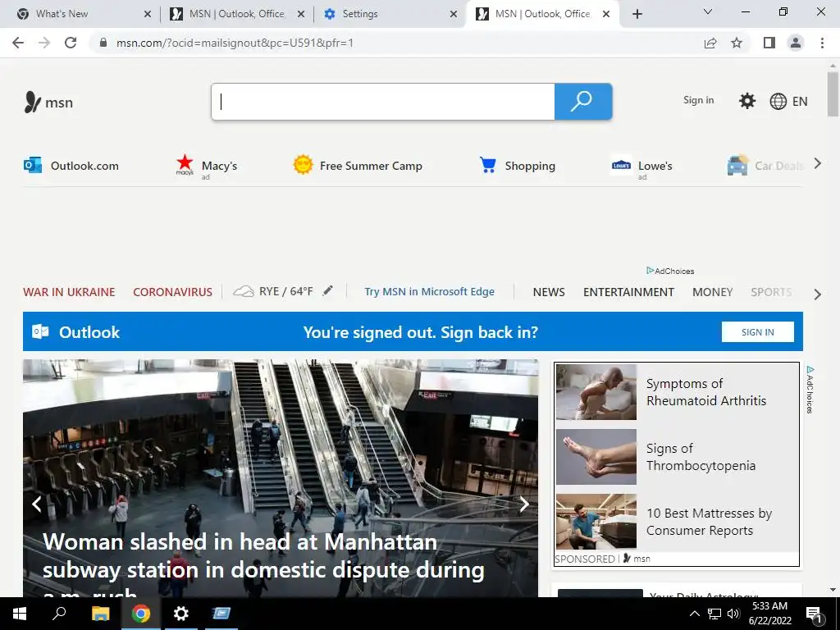
Task: Open 10 Best Mattresses article thumbnail
Action: click(x=596, y=521)
